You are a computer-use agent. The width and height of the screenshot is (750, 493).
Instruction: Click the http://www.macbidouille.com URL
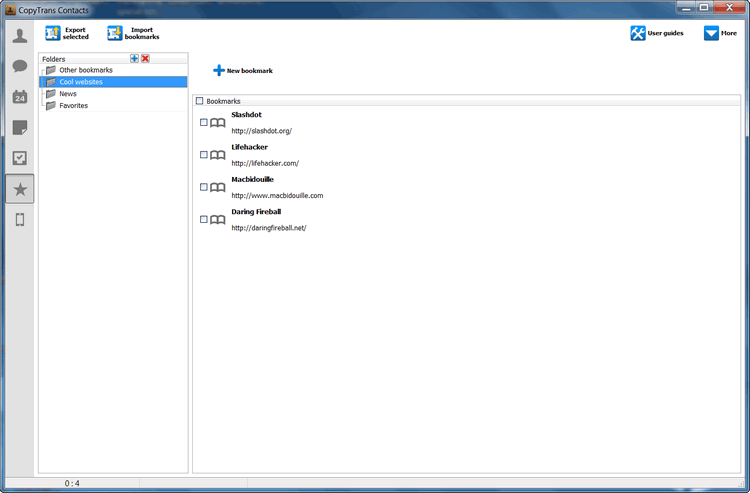277,195
